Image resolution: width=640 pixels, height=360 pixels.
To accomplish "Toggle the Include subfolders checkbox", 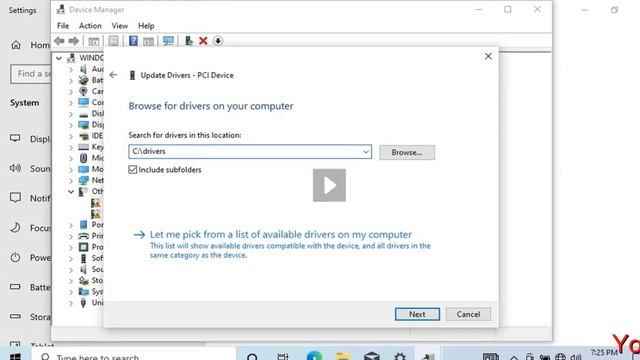I will point(132,169).
